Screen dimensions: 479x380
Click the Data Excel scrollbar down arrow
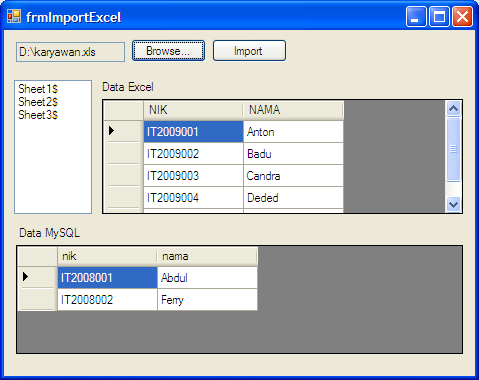[453, 204]
